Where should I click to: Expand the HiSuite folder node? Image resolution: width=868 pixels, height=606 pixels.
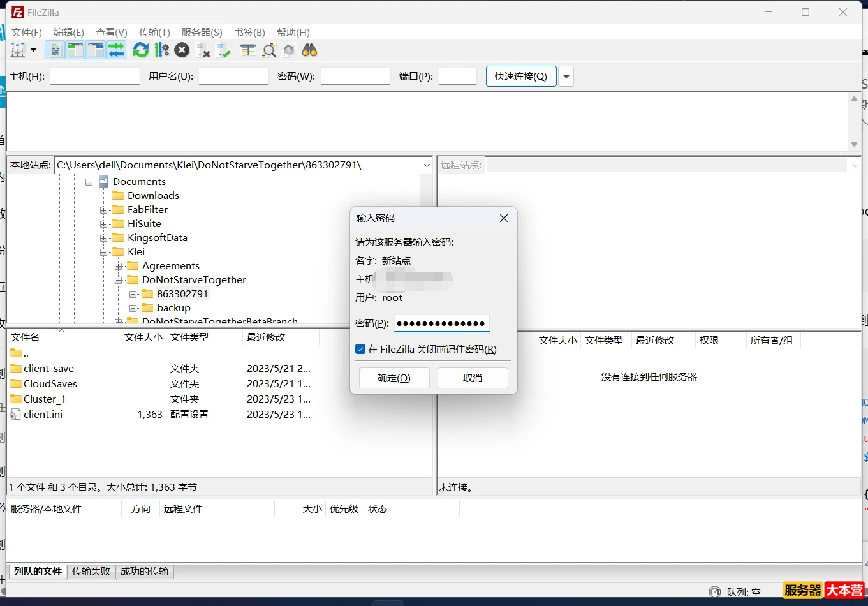click(104, 224)
